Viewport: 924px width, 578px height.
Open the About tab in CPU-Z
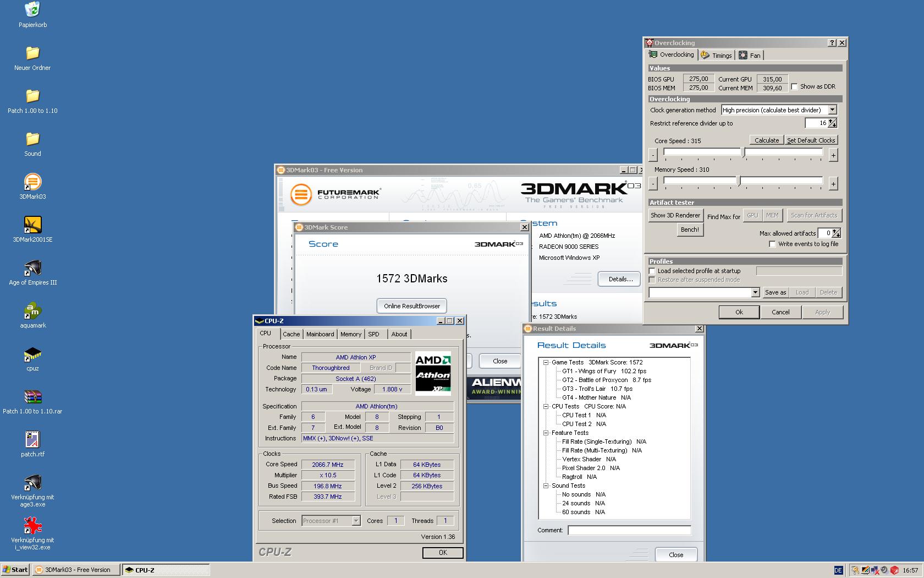(399, 334)
